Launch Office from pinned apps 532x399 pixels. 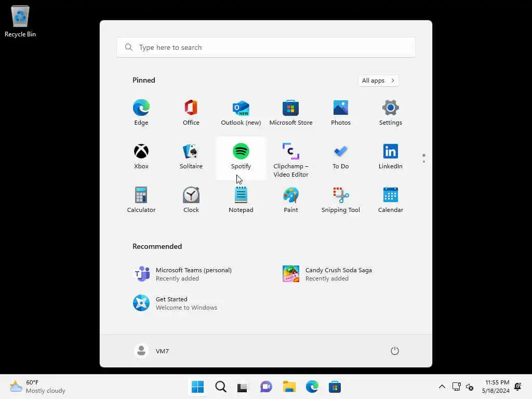[191, 113]
